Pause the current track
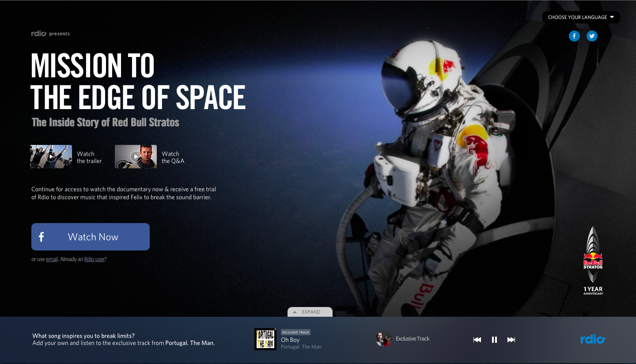Image resolution: width=636 pixels, height=364 pixels. point(494,340)
